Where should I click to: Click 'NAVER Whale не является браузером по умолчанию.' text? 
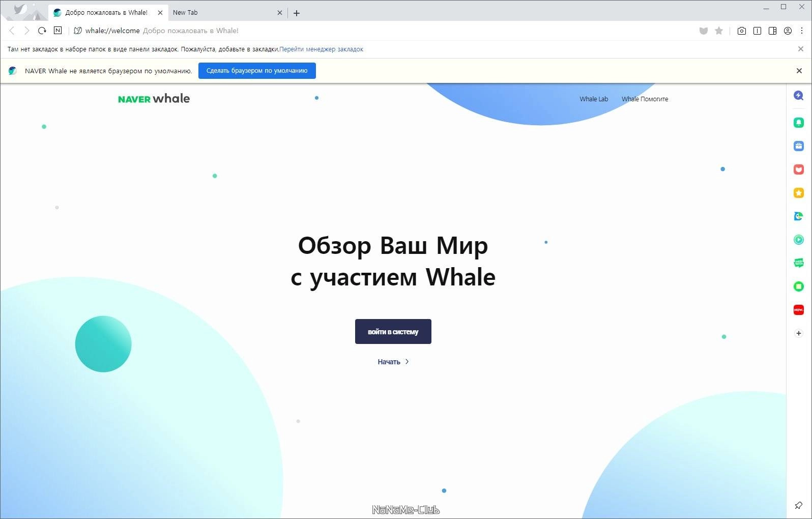[108, 71]
